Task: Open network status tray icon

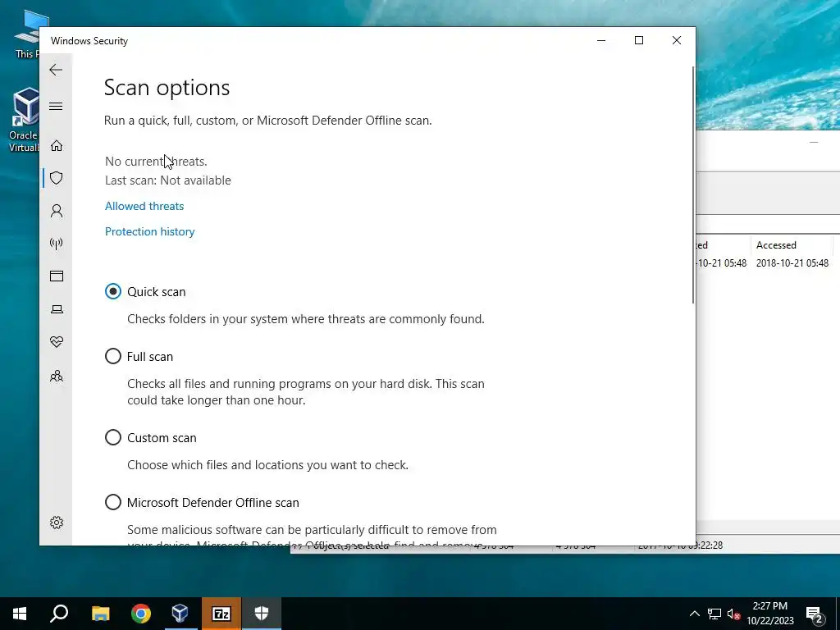Action: click(714, 614)
